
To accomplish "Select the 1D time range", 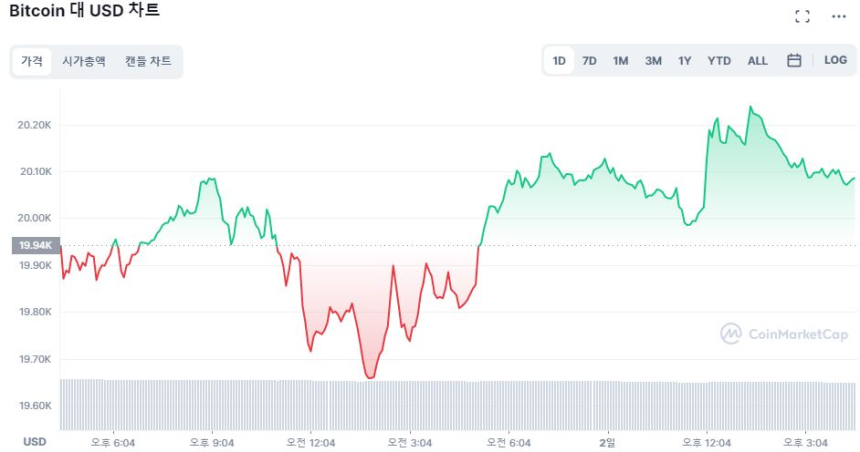I will point(559,61).
